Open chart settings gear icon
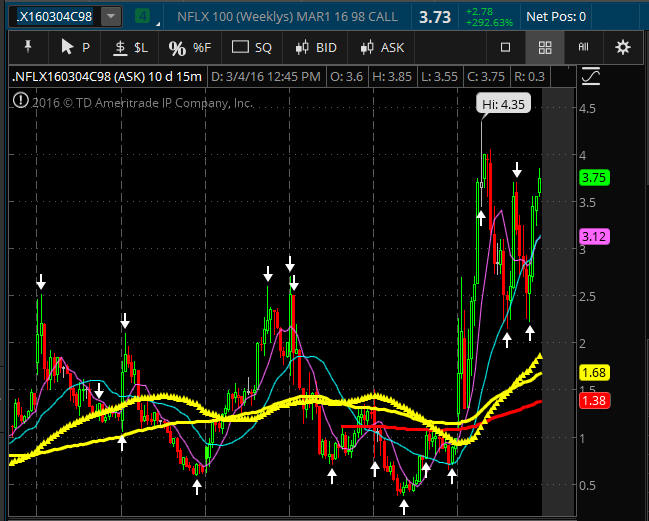The width and height of the screenshot is (649, 521). click(623, 47)
